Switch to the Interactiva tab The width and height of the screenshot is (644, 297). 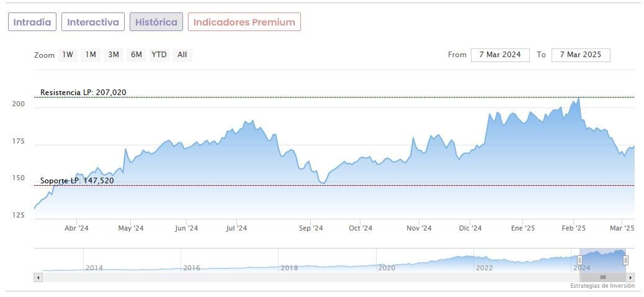[x=93, y=22]
